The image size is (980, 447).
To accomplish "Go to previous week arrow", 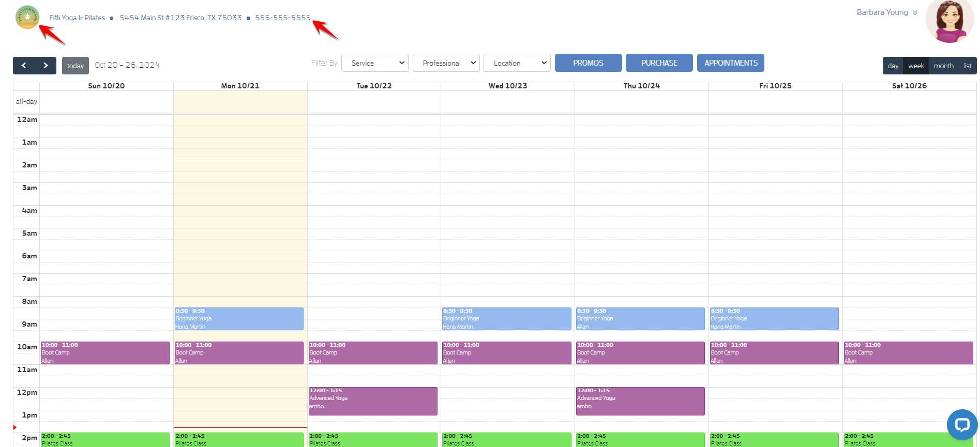I will (x=24, y=66).
